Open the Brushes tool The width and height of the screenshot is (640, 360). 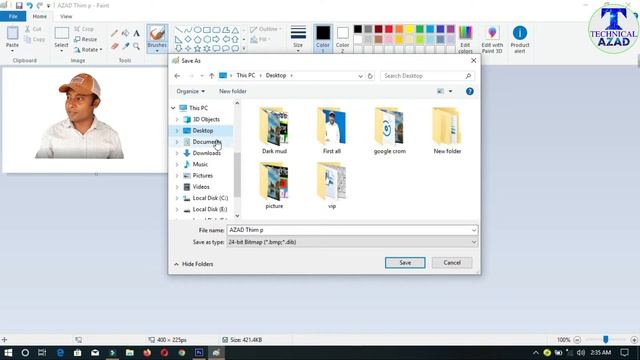(x=157, y=38)
